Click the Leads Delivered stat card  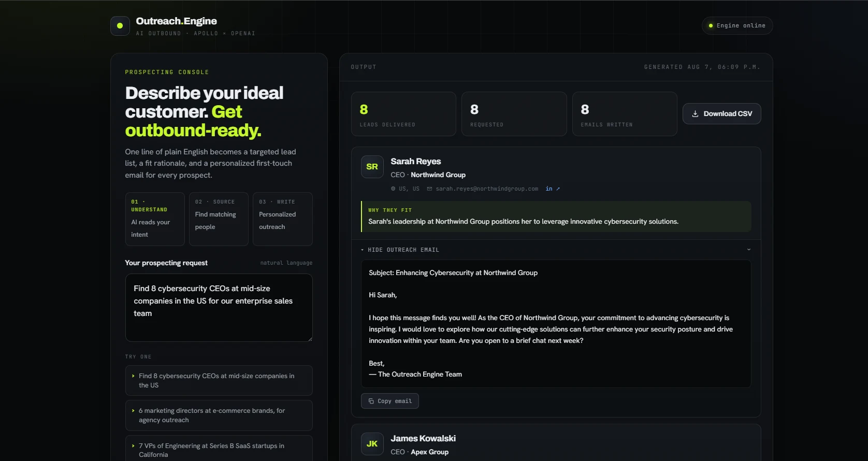(x=403, y=114)
